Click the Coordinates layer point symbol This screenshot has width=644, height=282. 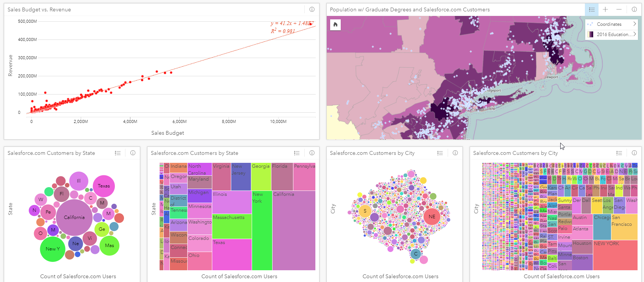click(590, 24)
